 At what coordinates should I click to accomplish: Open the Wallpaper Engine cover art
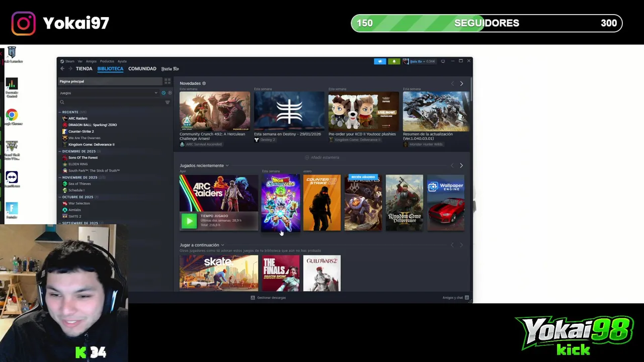pos(446,203)
